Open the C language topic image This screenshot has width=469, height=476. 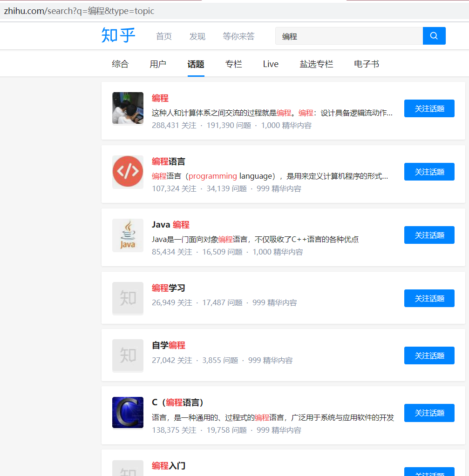[x=128, y=413]
